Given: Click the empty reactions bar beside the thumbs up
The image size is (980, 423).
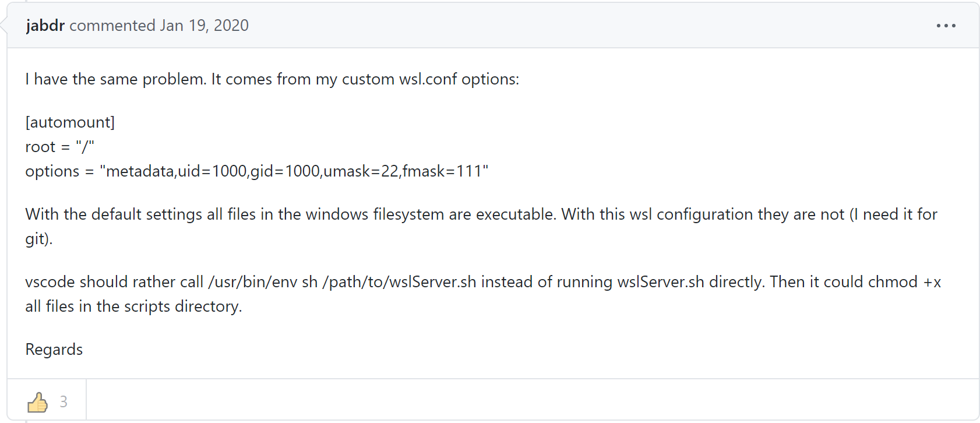Looking at the screenshot, I should coord(524,401).
